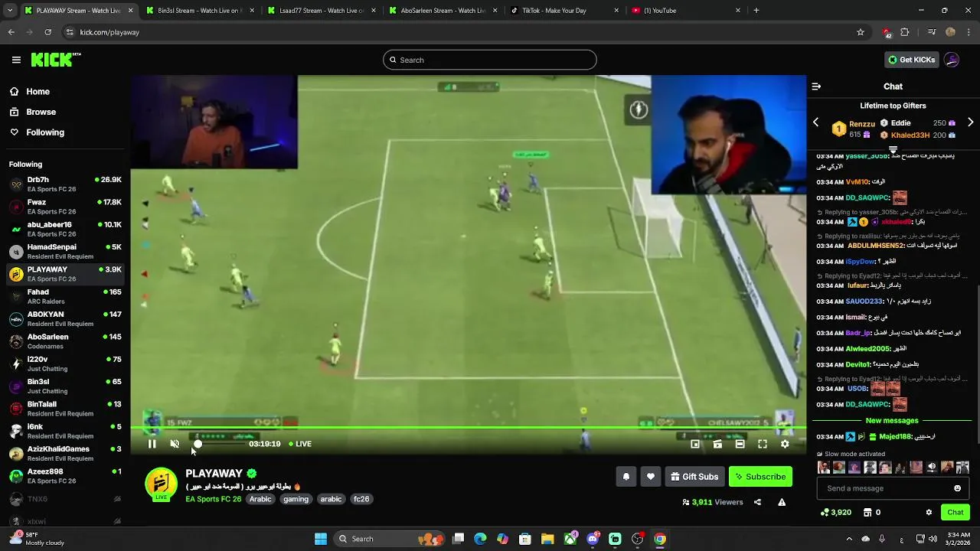The height and width of the screenshot is (551, 980).
Task: Report stream using warning icon
Action: pyautogui.click(x=782, y=502)
